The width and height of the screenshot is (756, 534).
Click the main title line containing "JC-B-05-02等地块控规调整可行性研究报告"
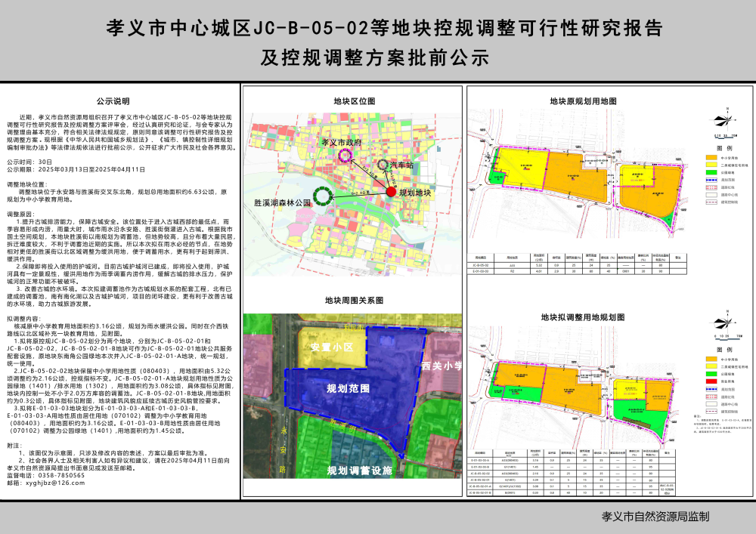click(x=384, y=29)
